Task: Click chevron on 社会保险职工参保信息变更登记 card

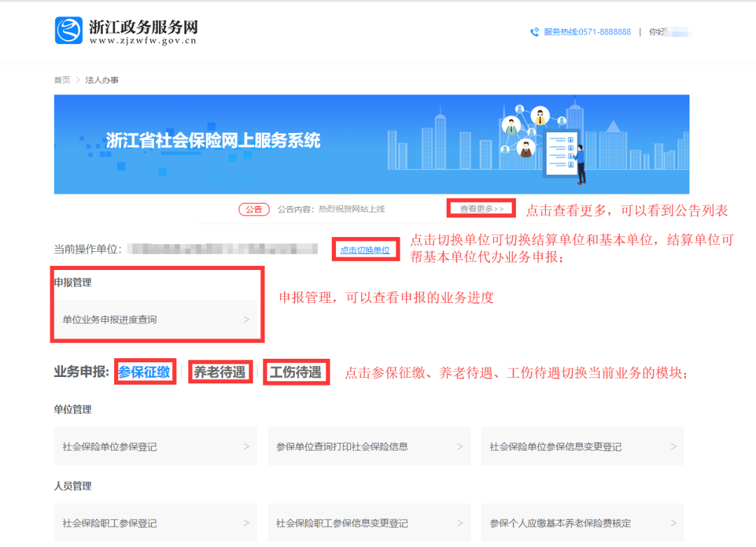Action: [x=460, y=523]
